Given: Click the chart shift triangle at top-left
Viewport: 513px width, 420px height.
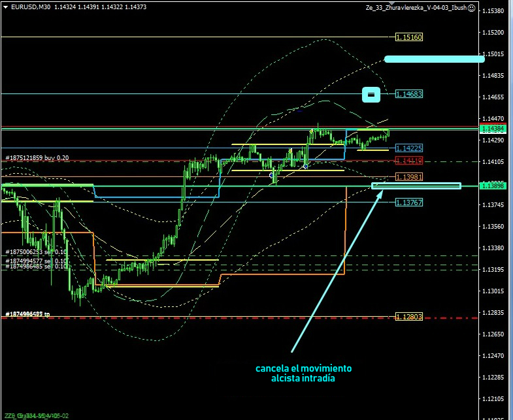Looking at the screenshot, I should (5, 7).
